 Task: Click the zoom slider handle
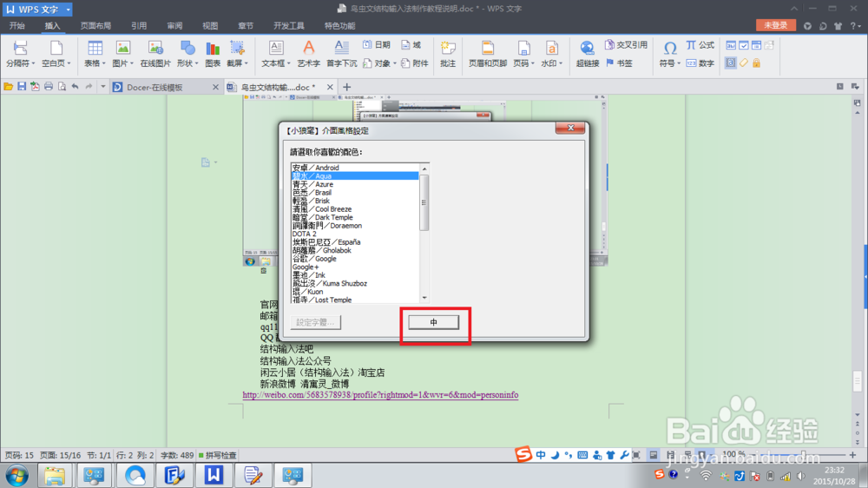tap(803, 455)
